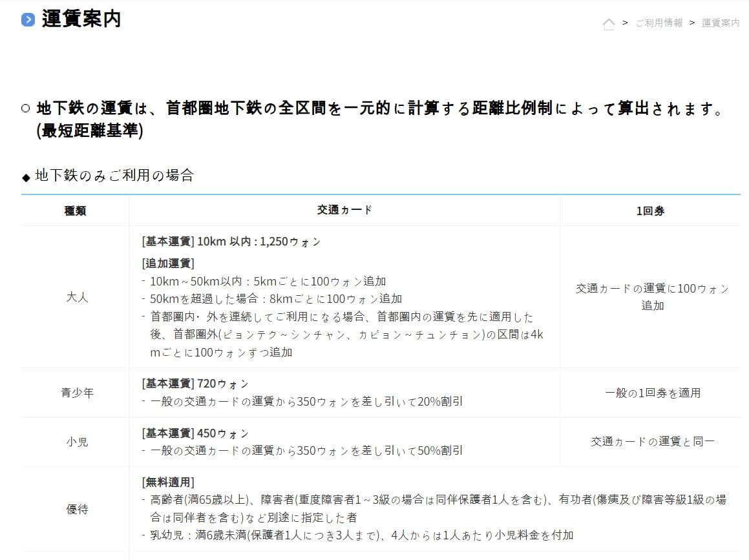Click the 小児 row label
Screen dimensions: 749x560
point(77,442)
